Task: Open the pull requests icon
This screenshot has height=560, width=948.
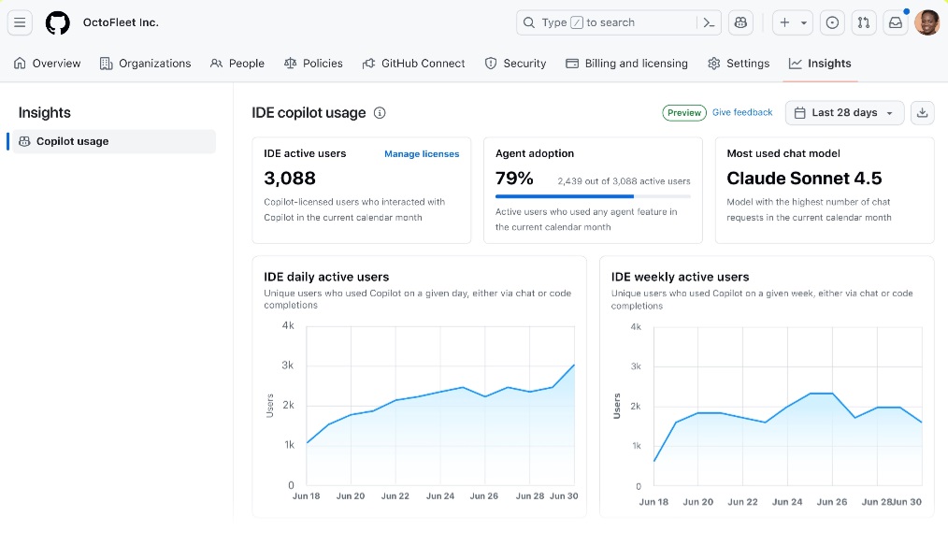Action: click(863, 22)
